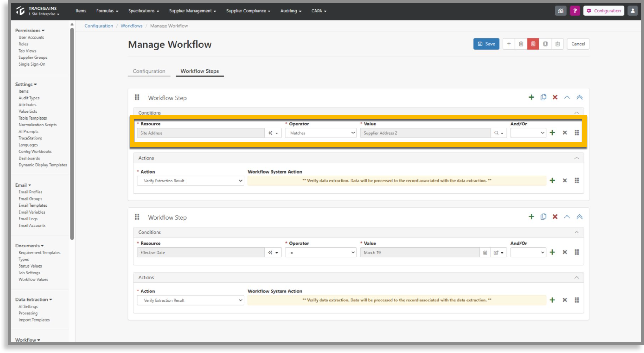Open the SM Enterprise account switcher dropdown
Screen dimensions: 644x353
(44, 14)
